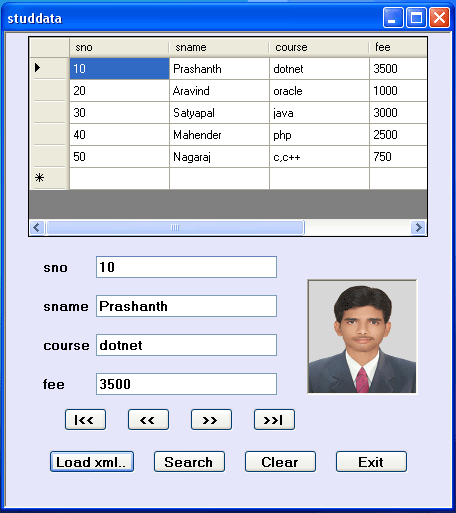
Task: Select the fee cell showing 2500
Action: pos(398,134)
